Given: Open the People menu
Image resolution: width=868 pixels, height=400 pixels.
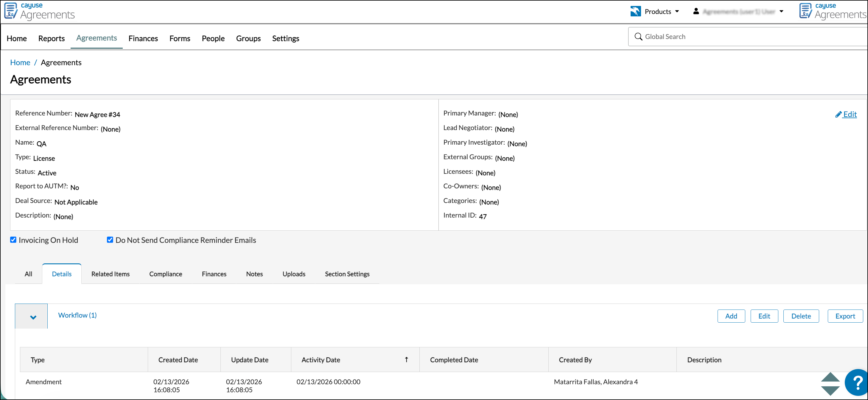Looking at the screenshot, I should [213, 38].
